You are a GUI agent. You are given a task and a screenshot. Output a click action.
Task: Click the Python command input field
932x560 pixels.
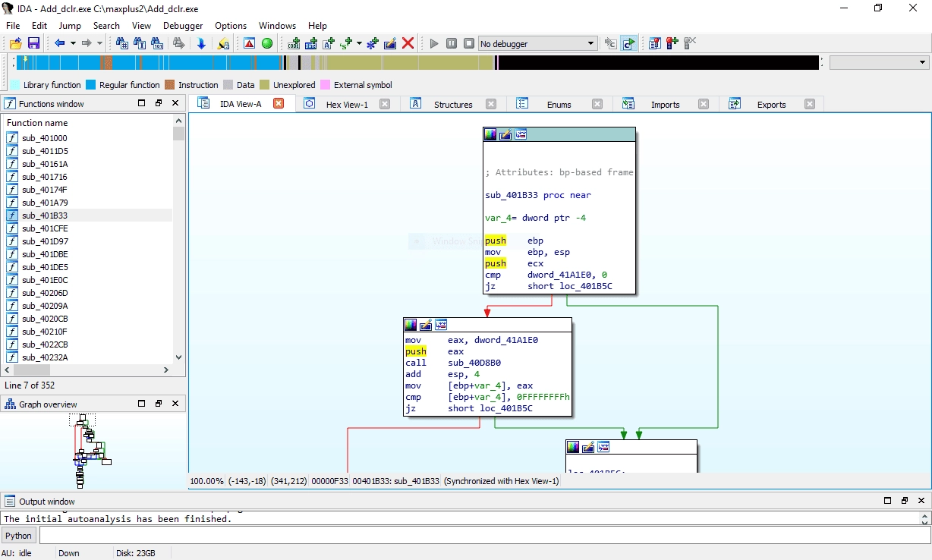pyautogui.click(x=484, y=535)
